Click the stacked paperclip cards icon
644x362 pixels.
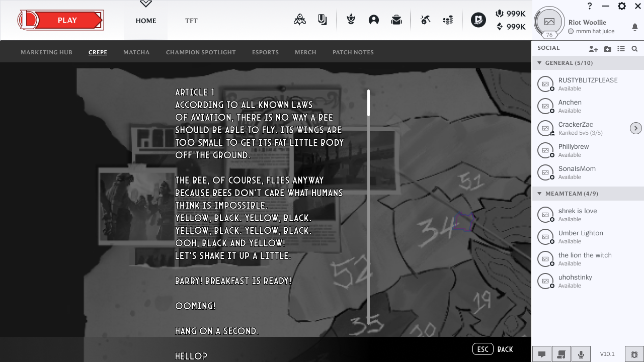click(x=323, y=20)
